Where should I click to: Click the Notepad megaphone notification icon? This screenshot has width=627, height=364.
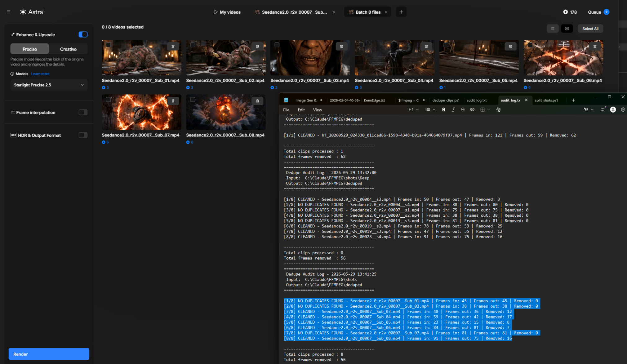pos(603,109)
